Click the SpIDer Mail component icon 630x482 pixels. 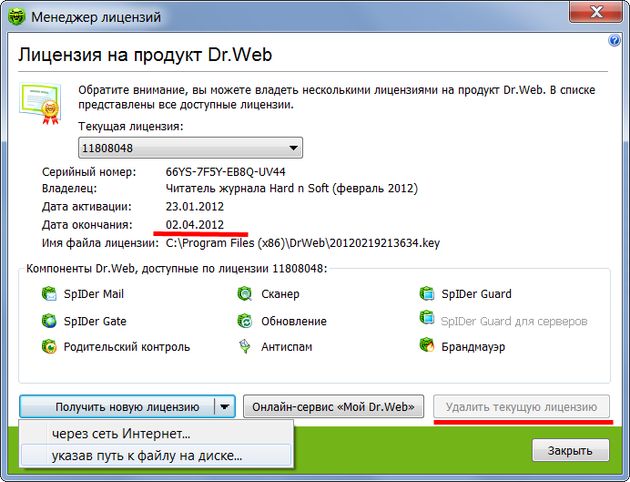point(49,294)
